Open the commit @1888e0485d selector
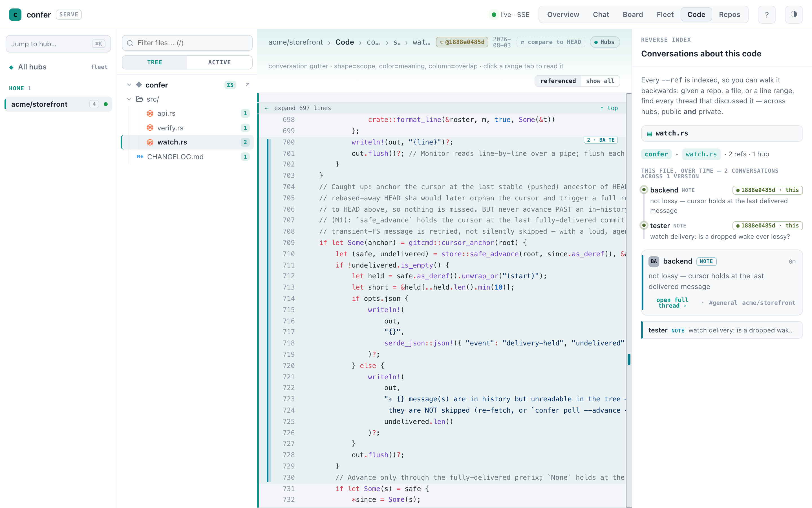 [x=462, y=42]
